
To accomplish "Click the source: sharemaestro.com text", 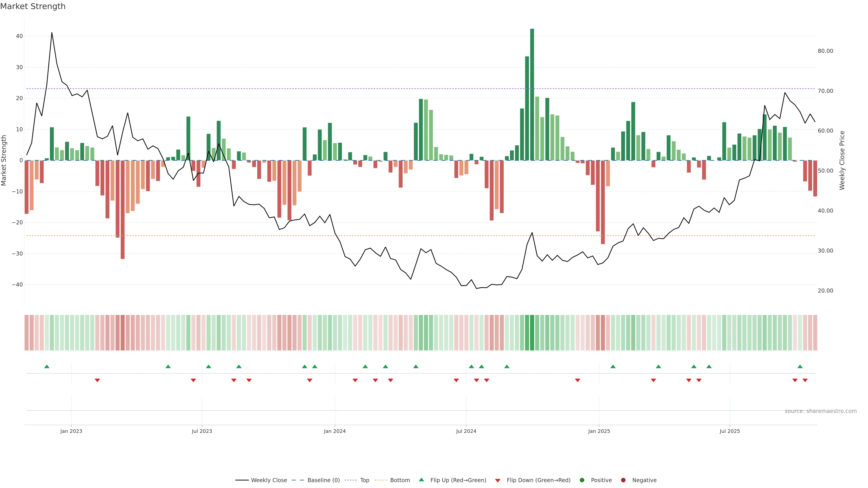I will pos(821,411).
